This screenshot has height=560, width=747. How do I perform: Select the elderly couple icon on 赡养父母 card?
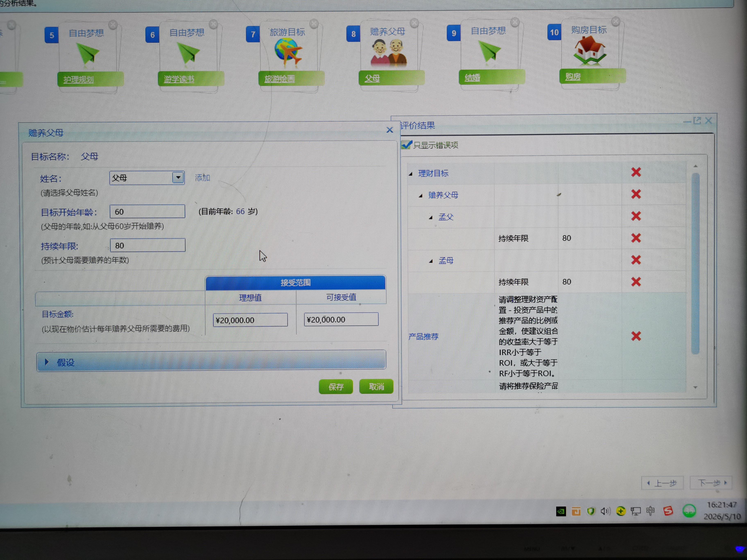click(x=389, y=52)
